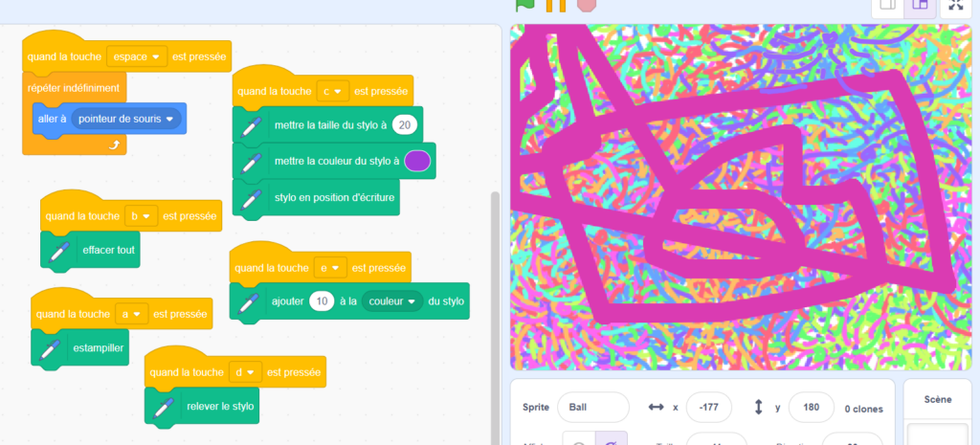Click the value 10 in 'ajouter' block
This screenshot has height=445, width=980.
pos(322,301)
